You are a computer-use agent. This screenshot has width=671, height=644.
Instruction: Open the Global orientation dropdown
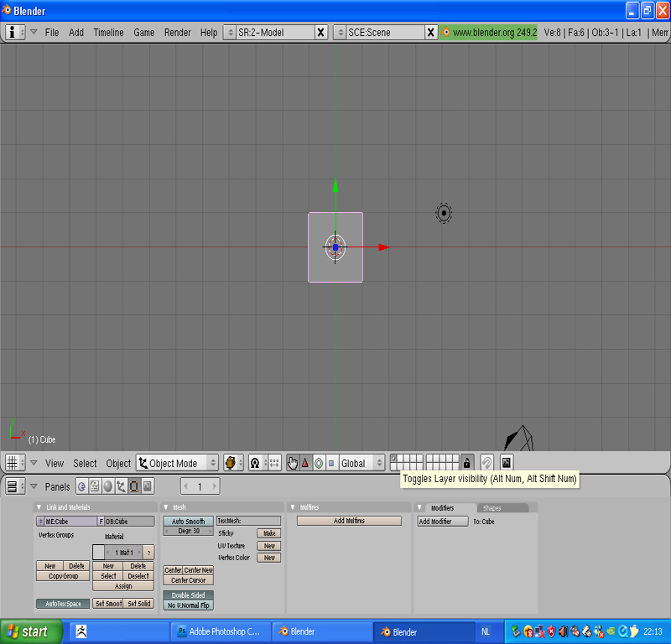point(362,463)
